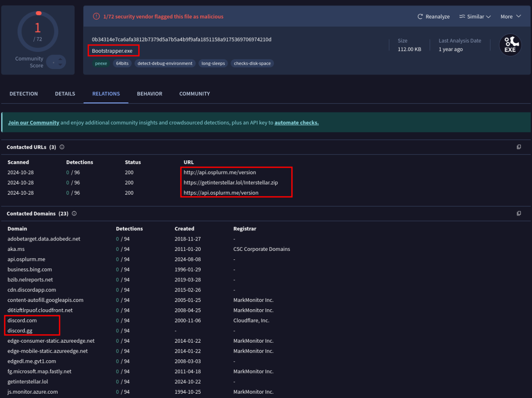
Task: Click the peexe tag
Action: 101,63
